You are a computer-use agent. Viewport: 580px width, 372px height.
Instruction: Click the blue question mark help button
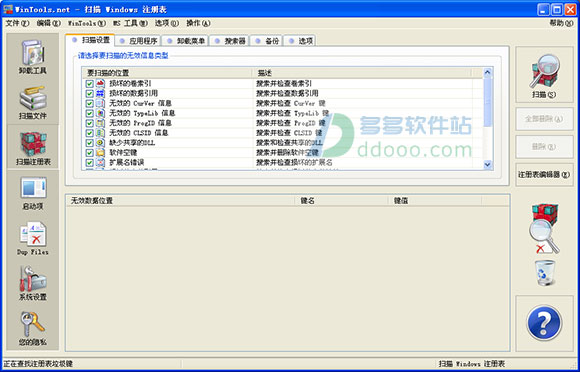tap(544, 323)
